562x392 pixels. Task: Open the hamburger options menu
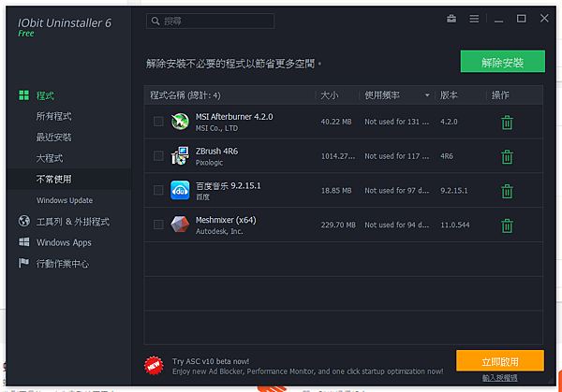click(474, 19)
